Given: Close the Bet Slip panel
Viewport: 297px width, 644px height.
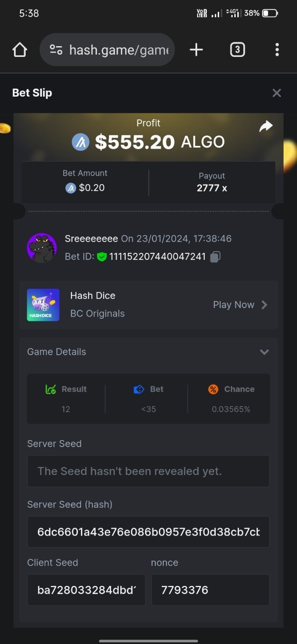Looking at the screenshot, I should (277, 93).
